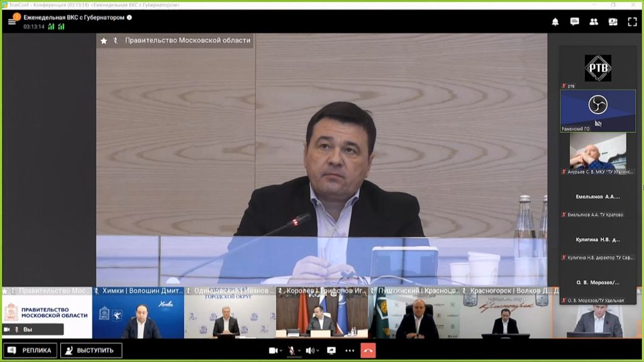Click the muted mic icon beside Емельянов А.А. ТУ Кратово
This screenshot has height=362, width=644.
(x=564, y=215)
